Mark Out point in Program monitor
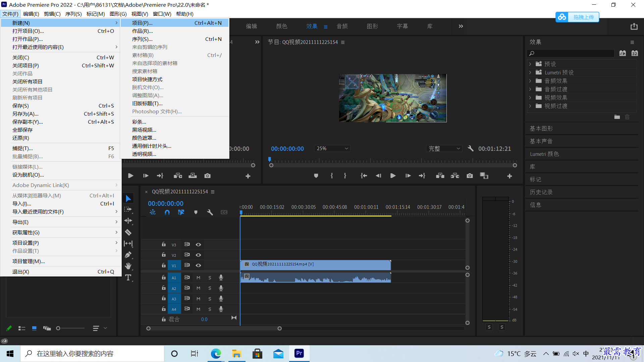 pyautogui.click(x=345, y=176)
